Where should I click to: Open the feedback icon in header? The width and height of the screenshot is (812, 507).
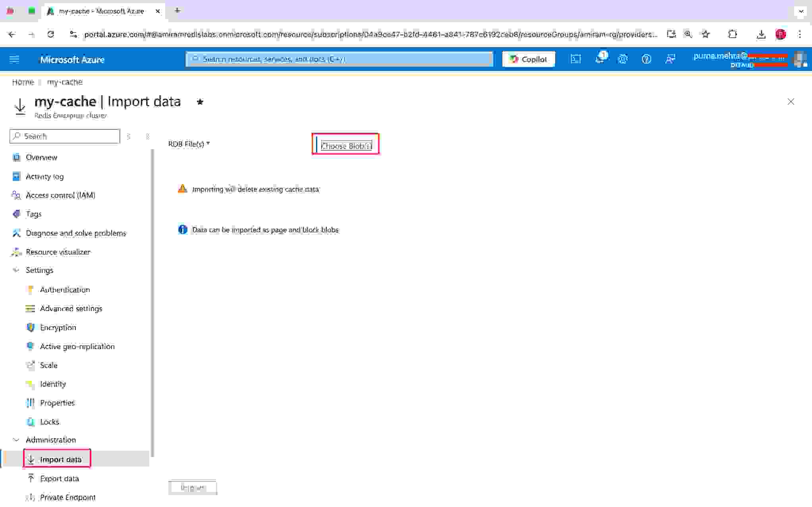click(x=670, y=59)
